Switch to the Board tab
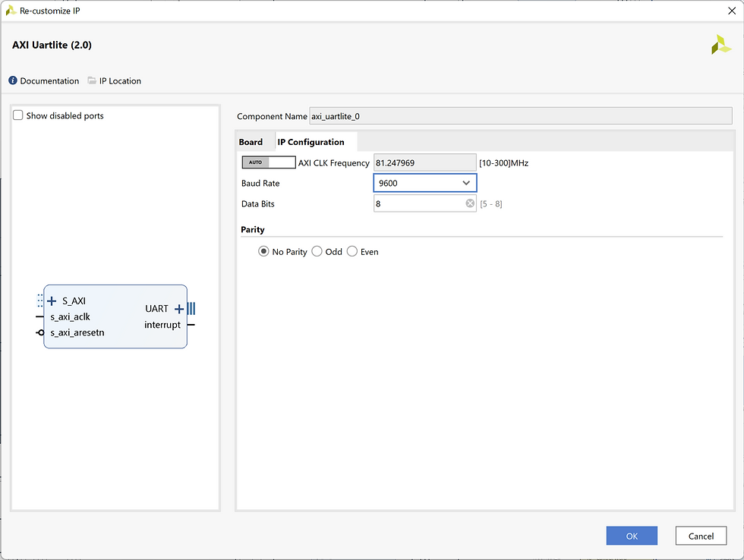Screen dimensions: 744x560 [251, 142]
